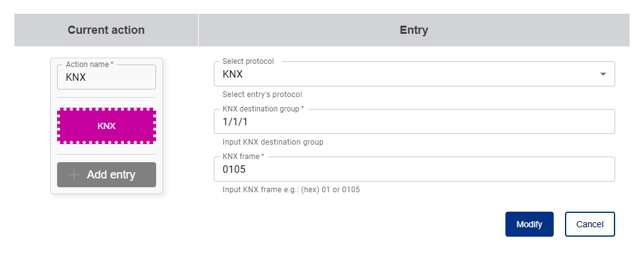Click the Entry column header
This screenshot has width=644, height=263.
coord(414,30)
